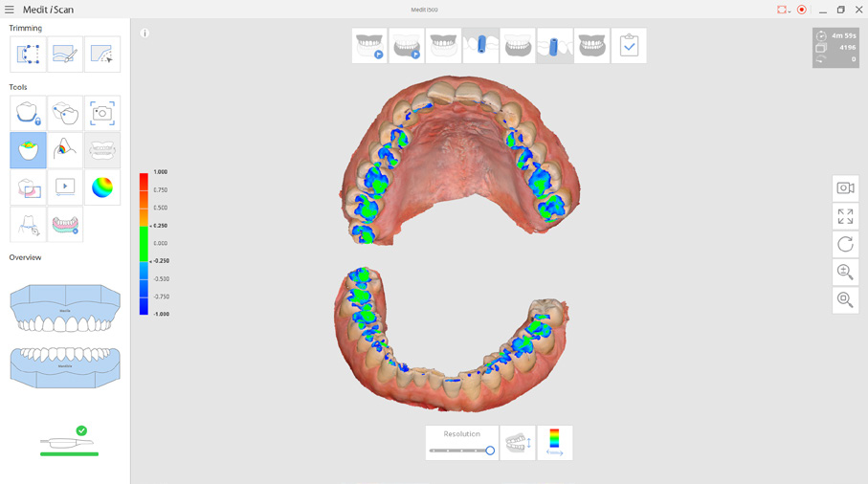Open the scan replay tool
868x484 pixels.
click(65, 187)
